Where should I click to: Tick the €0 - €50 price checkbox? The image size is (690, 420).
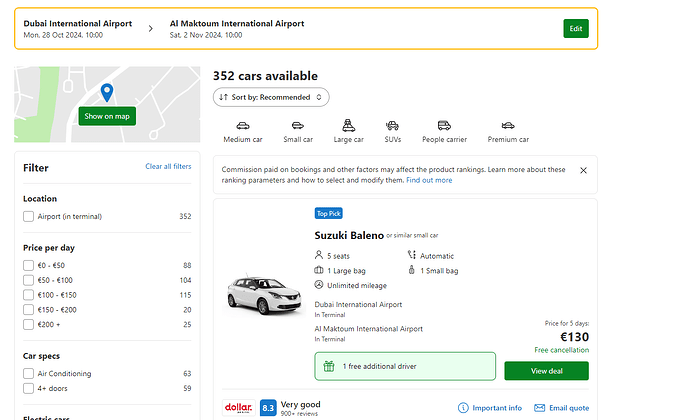point(29,265)
